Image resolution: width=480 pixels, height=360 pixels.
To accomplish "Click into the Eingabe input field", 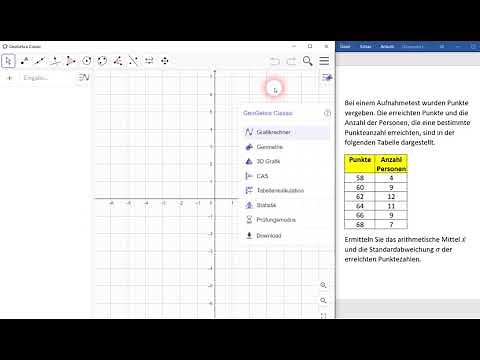I will click(x=47, y=78).
